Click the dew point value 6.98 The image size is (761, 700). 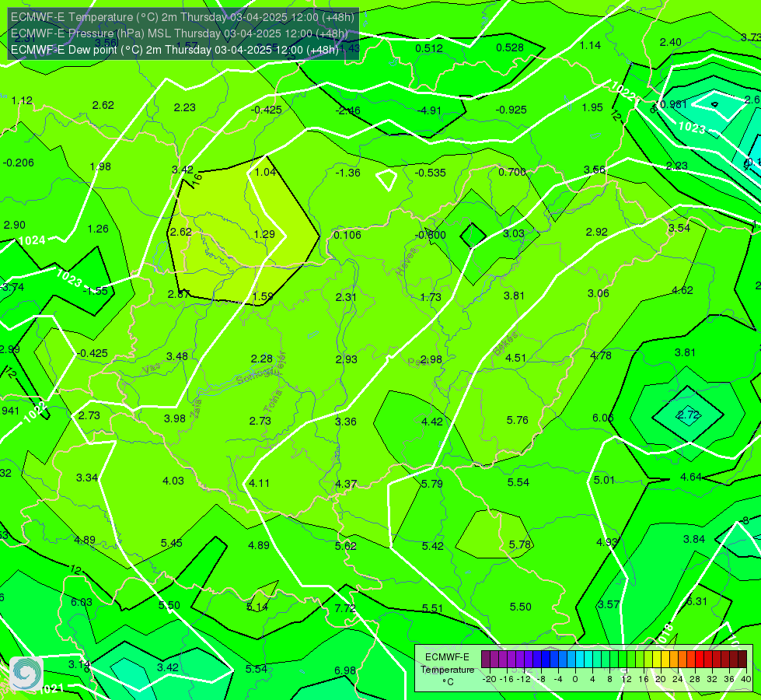345,670
